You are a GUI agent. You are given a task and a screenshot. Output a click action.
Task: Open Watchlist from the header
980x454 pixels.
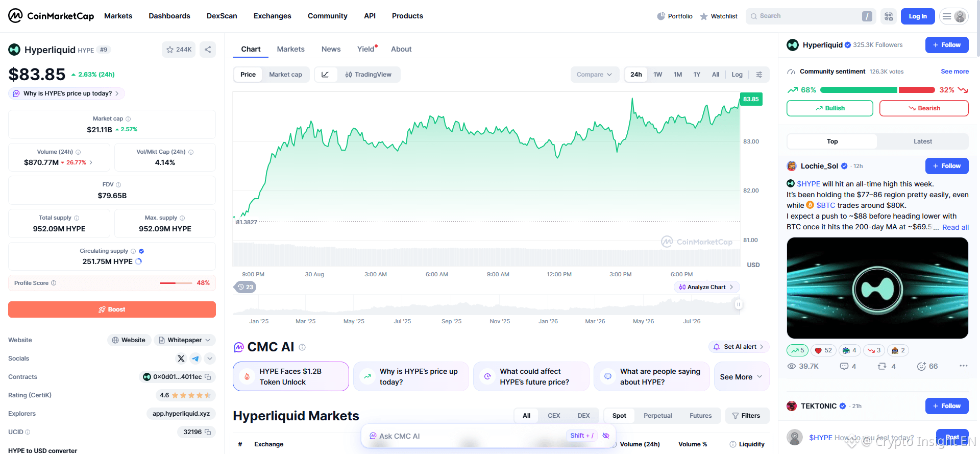pos(719,16)
